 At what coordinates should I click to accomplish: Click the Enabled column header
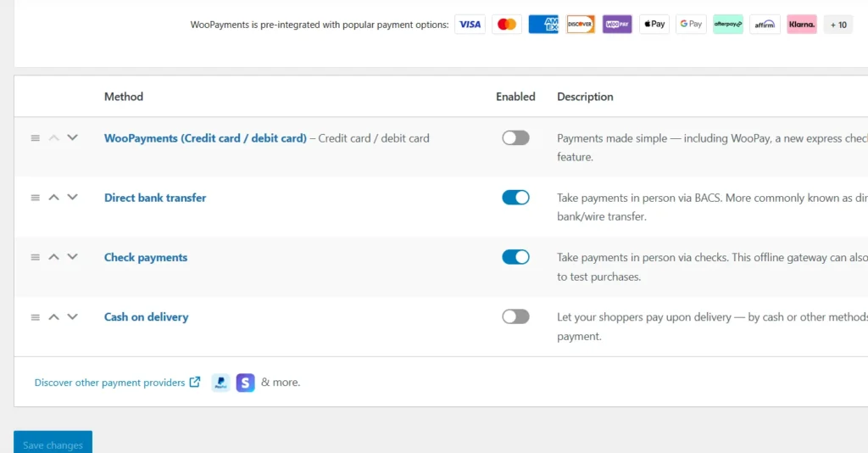515,97
